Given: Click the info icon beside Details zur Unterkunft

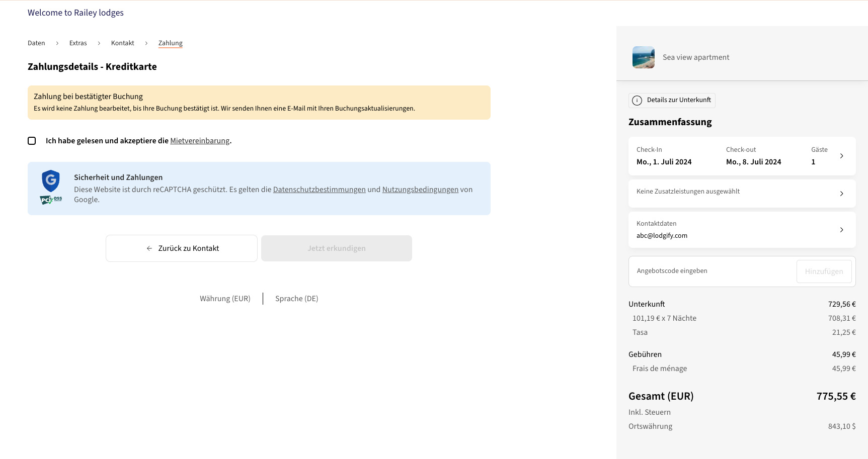Looking at the screenshot, I should pos(637,100).
